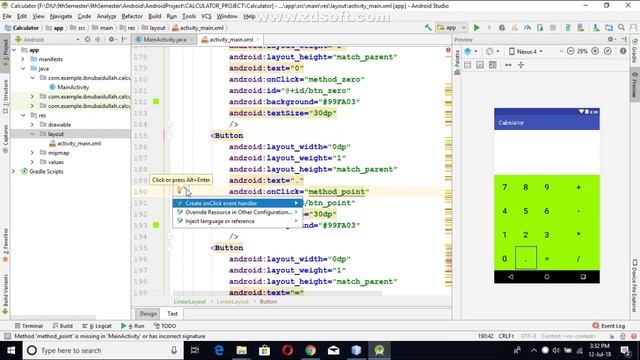
Task: Open the Palette side tab
Action: (457, 61)
